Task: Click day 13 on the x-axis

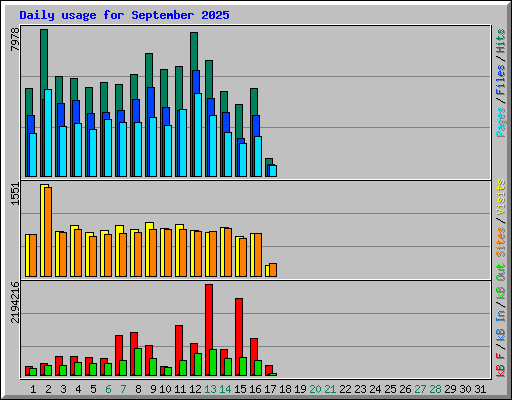Action: point(210,389)
